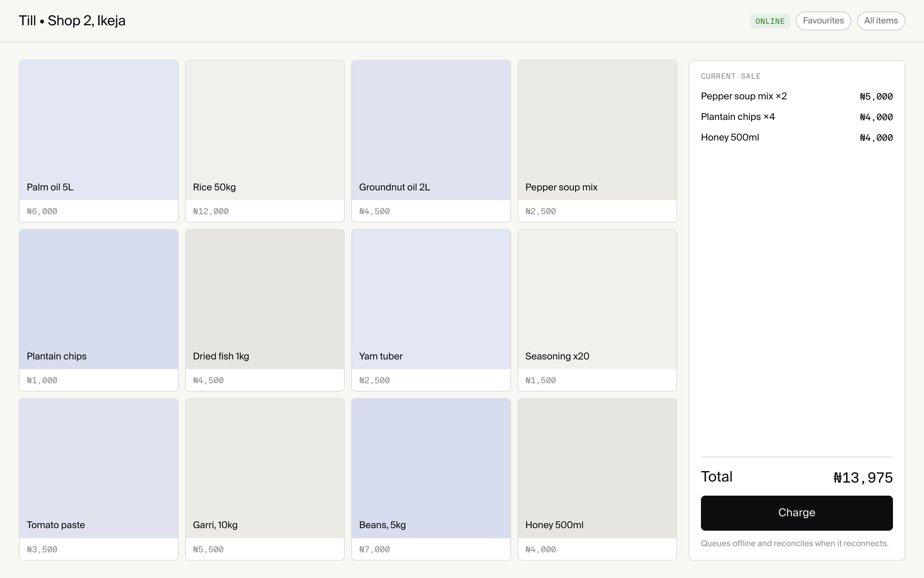Click the Till • Shop 2, Ikeja title
Screen dimensions: 924x578
point(72,21)
